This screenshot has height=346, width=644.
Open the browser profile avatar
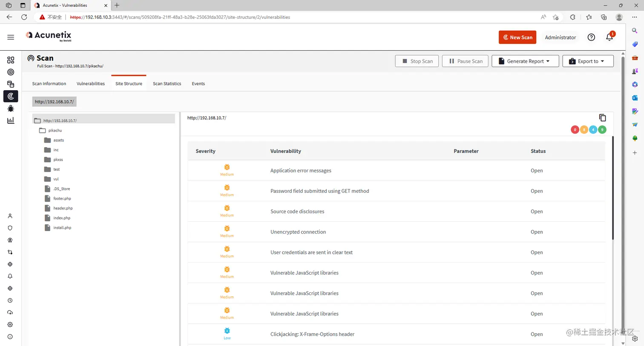point(619,17)
